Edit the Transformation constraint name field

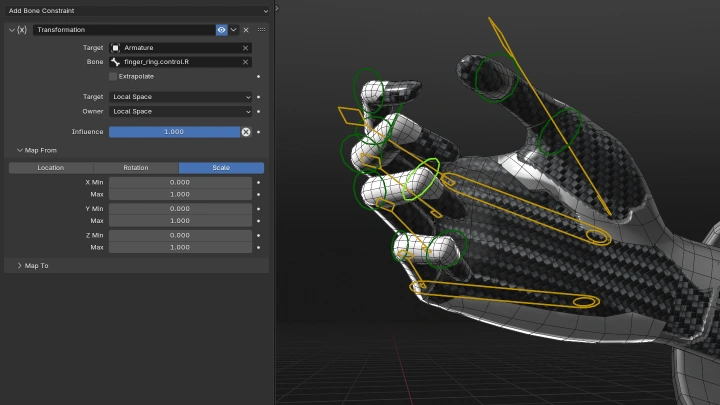124,30
